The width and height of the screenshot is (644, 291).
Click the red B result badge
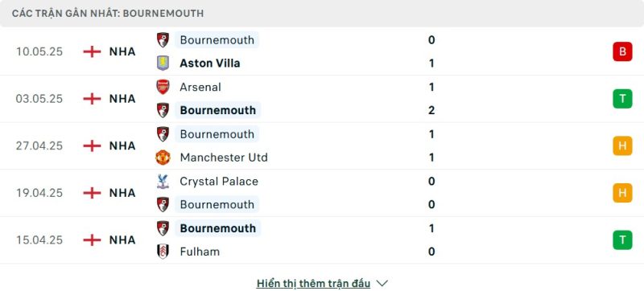[622, 51]
